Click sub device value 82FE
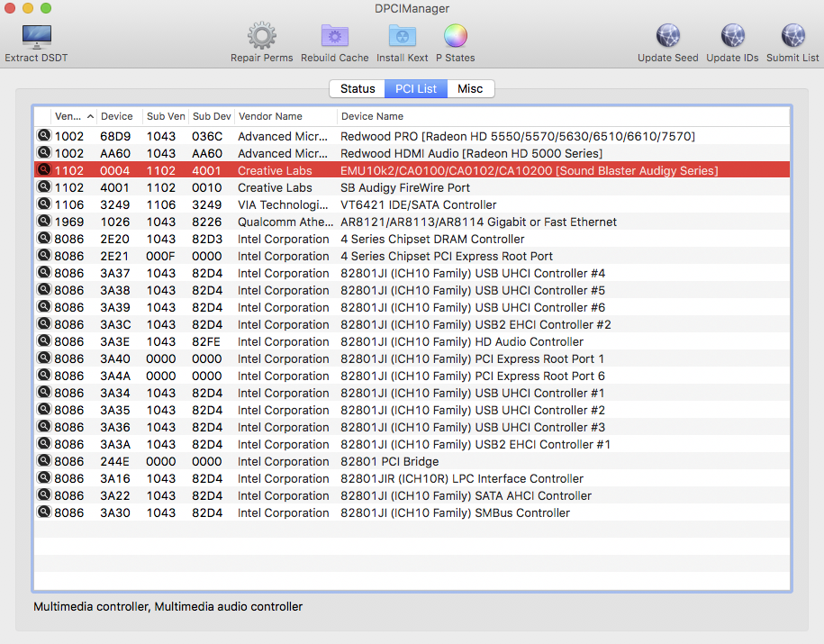The image size is (824, 644). (206, 341)
